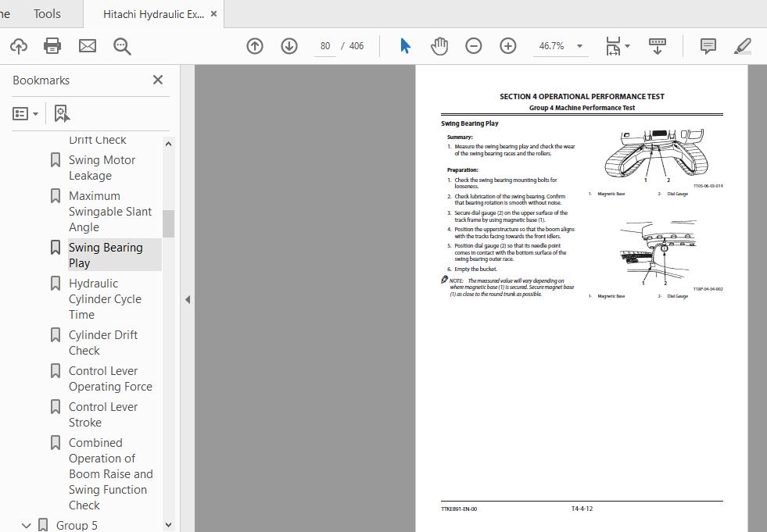
Task: Select the highlighter pen tool
Action: coord(743,46)
